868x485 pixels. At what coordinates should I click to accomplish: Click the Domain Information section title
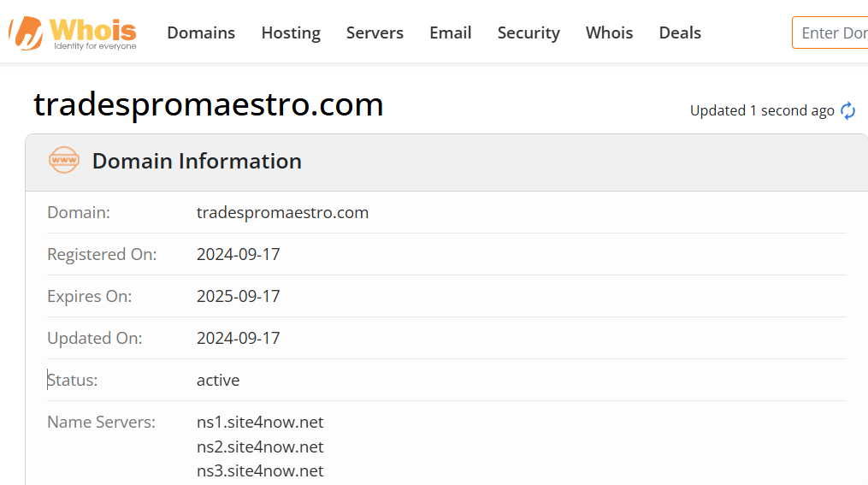pos(197,161)
